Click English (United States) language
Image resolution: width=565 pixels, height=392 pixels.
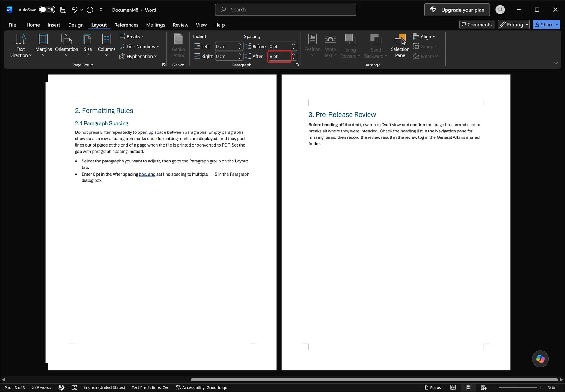point(104,388)
